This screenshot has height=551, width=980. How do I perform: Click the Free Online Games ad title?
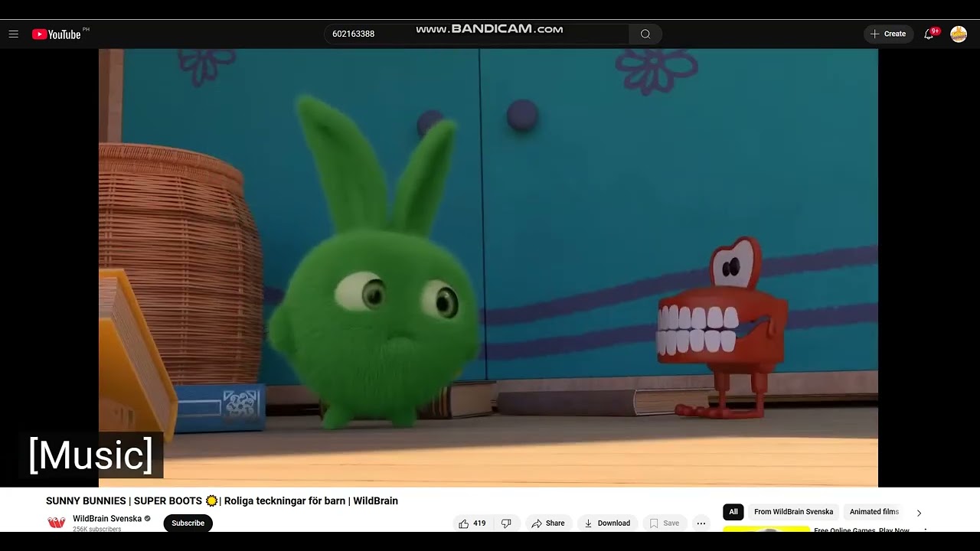click(861, 530)
